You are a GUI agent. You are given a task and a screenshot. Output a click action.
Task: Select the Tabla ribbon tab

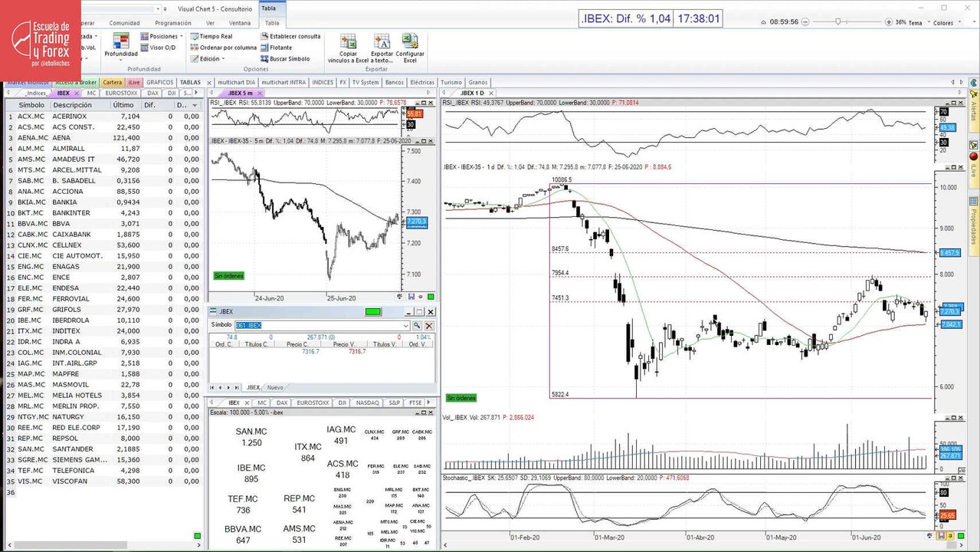coord(272,23)
